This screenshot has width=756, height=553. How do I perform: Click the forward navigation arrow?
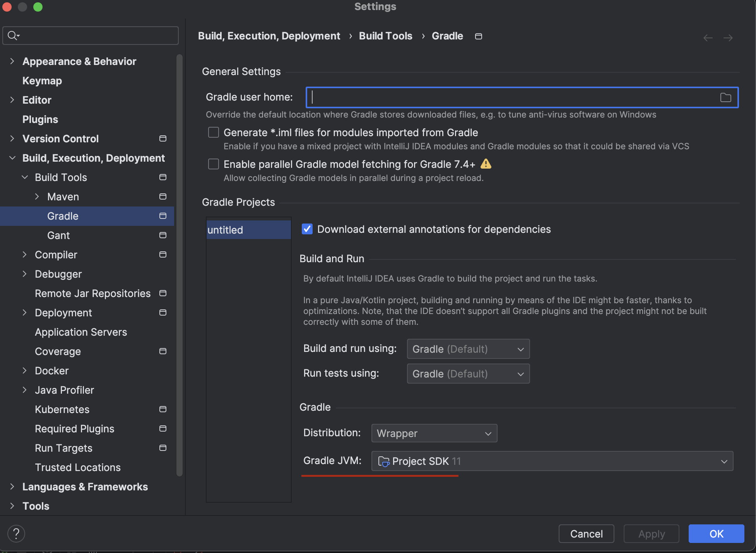728,38
